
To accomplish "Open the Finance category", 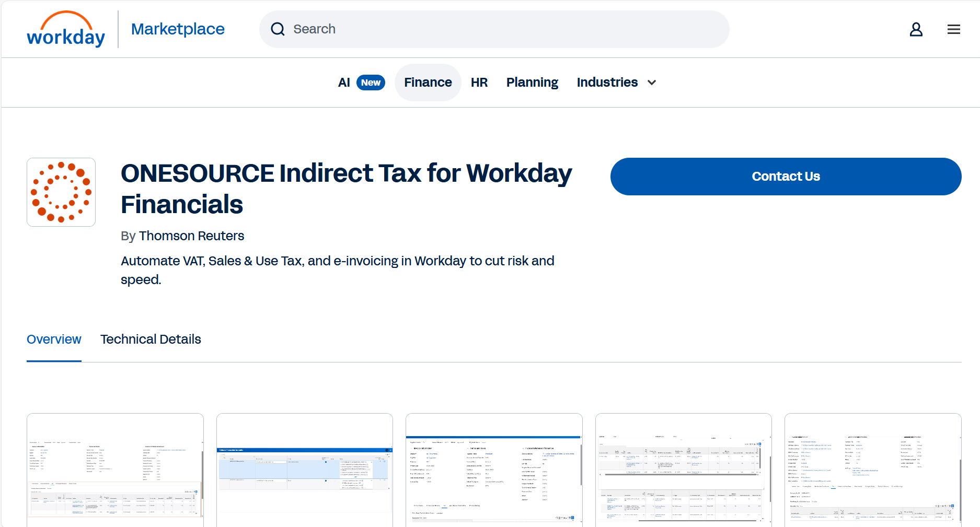I will (x=428, y=82).
